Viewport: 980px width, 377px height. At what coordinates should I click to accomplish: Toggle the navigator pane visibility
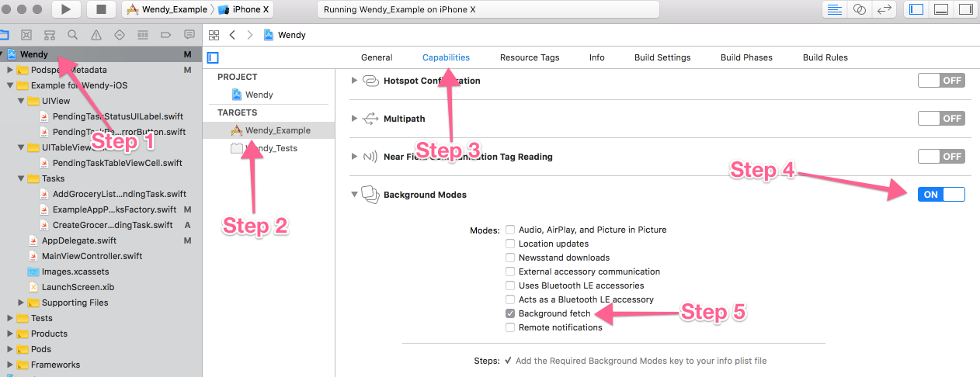916,9
